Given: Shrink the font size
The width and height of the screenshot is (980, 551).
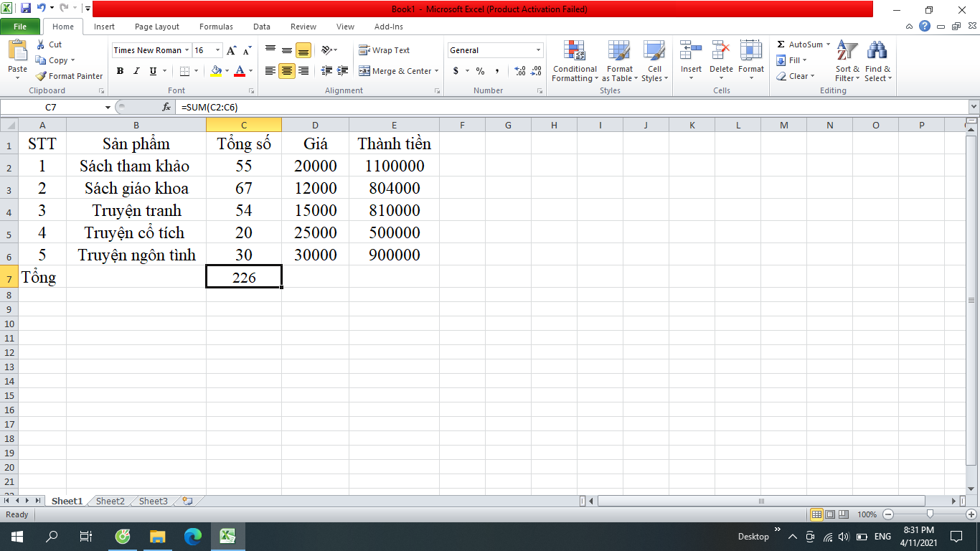Looking at the screenshot, I should (x=247, y=50).
